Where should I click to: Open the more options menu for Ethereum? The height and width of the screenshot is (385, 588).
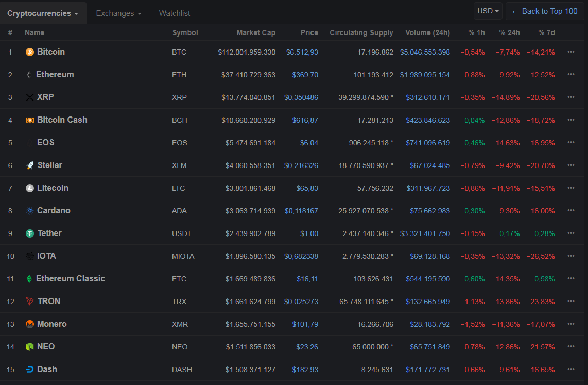click(570, 74)
